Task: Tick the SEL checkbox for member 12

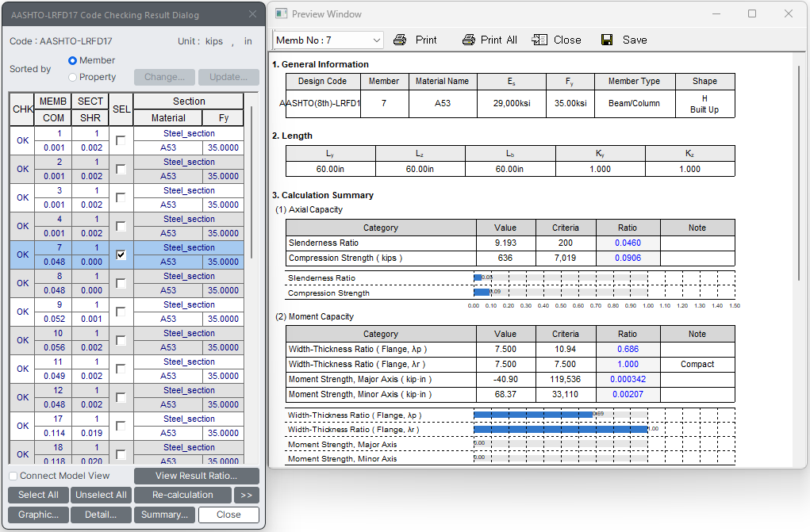Action: (x=121, y=397)
